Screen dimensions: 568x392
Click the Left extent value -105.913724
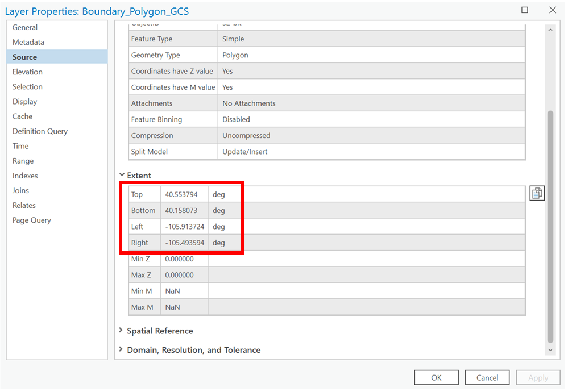click(x=184, y=227)
